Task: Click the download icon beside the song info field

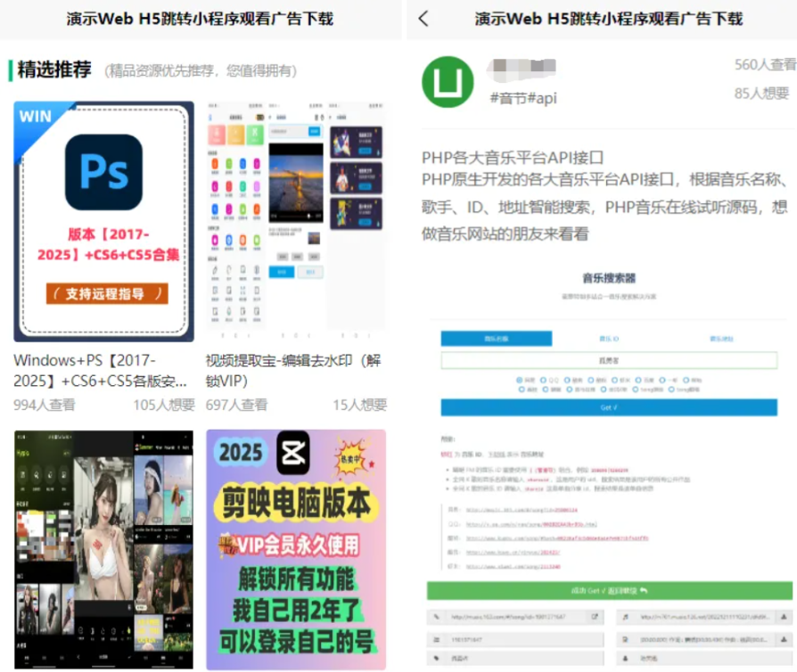Action: point(783,637)
